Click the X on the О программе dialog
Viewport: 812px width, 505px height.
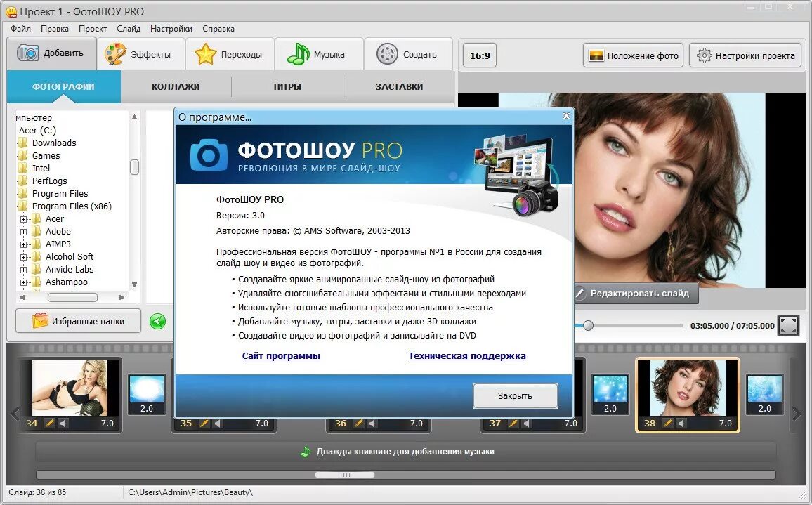566,116
